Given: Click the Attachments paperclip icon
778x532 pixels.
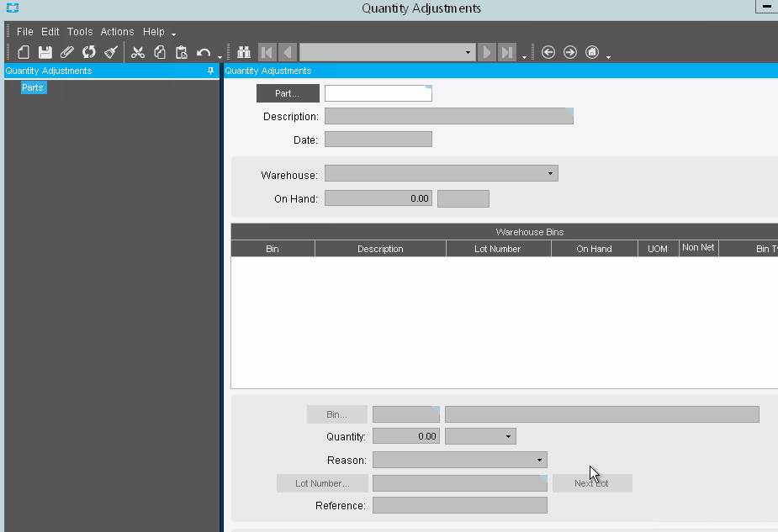Looking at the screenshot, I should [67, 52].
